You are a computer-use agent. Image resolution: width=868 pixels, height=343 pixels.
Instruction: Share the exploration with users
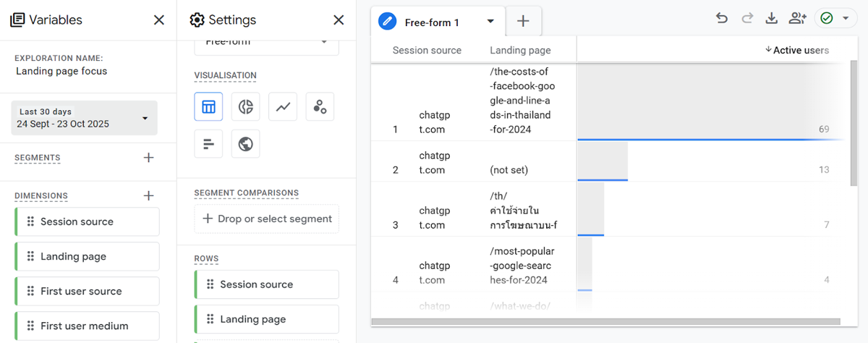point(798,19)
